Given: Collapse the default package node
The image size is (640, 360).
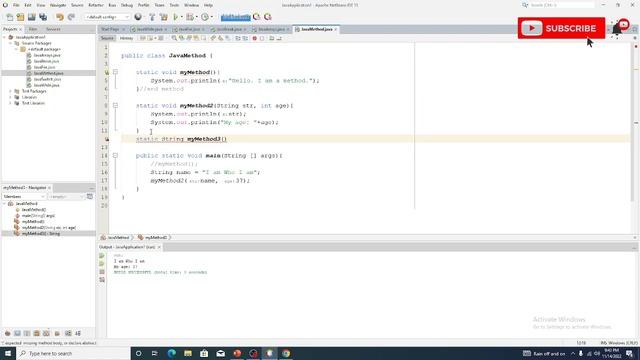Looking at the screenshot, I should 16,49.
